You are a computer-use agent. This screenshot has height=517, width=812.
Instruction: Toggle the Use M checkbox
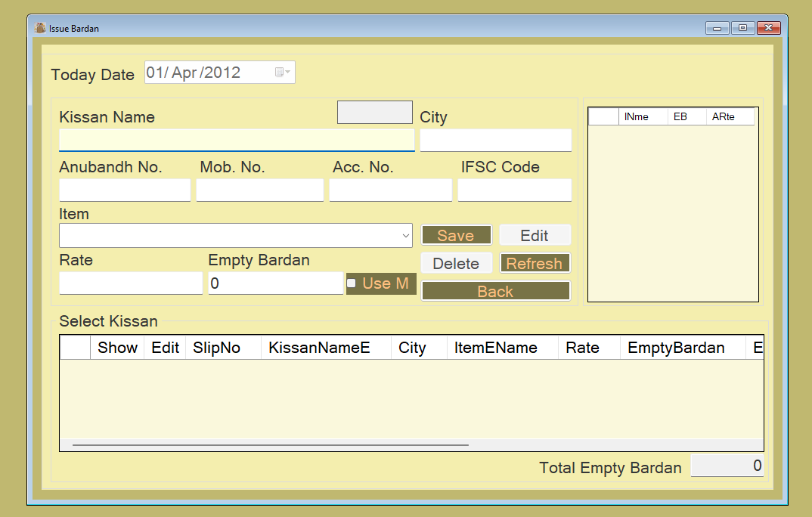(x=352, y=283)
